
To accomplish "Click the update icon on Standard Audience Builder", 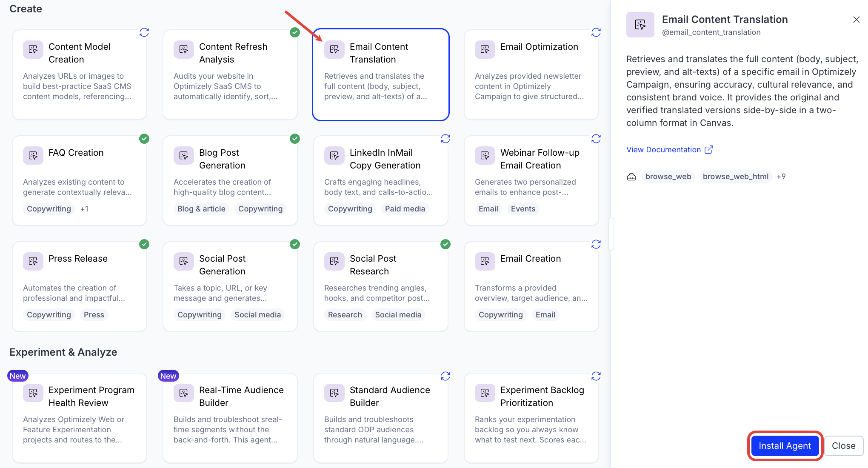I will (445, 376).
